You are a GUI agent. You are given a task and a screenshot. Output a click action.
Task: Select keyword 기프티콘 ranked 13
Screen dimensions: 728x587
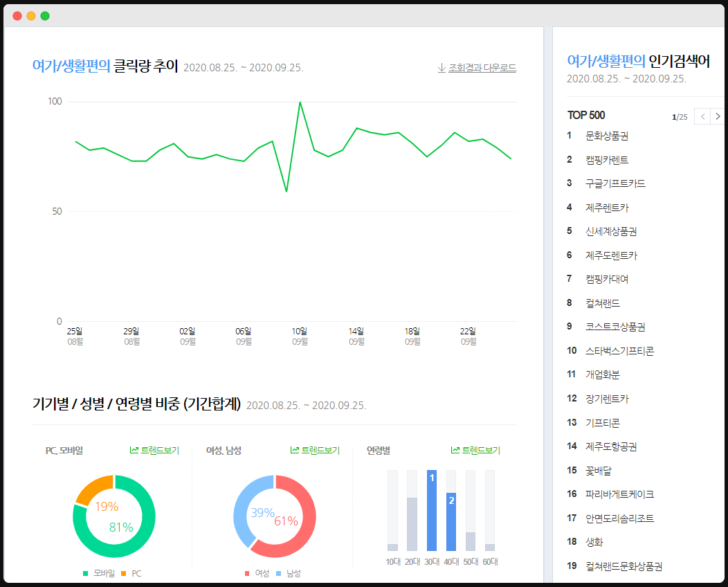click(603, 423)
